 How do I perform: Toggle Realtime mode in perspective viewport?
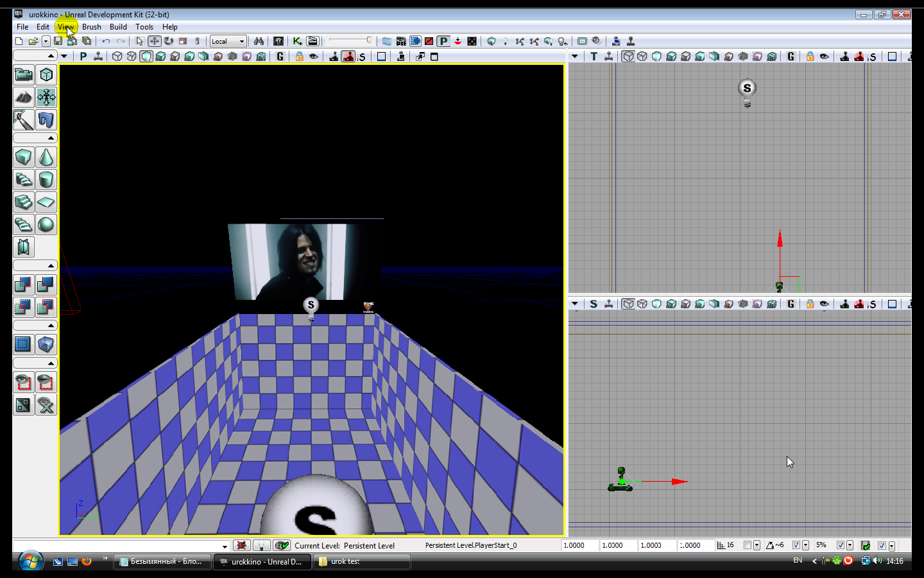[x=98, y=57]
